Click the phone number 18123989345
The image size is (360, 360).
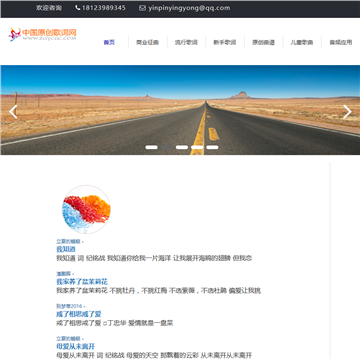click(104, 8)
